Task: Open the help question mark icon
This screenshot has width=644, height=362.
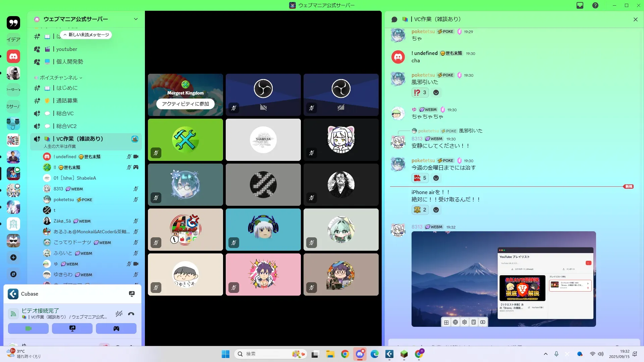Action: point(595,5)
